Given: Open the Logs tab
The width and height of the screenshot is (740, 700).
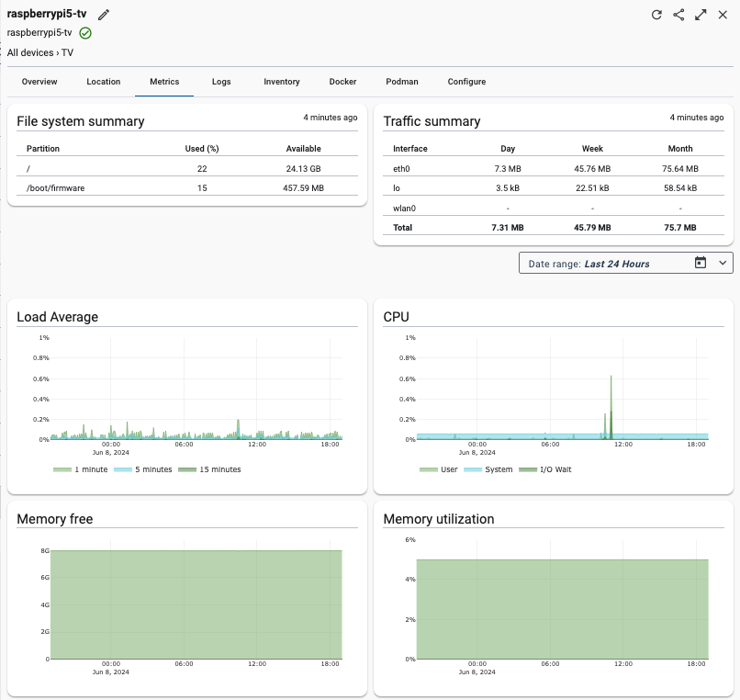Looking at the screenshot, I should click(220, 82).
